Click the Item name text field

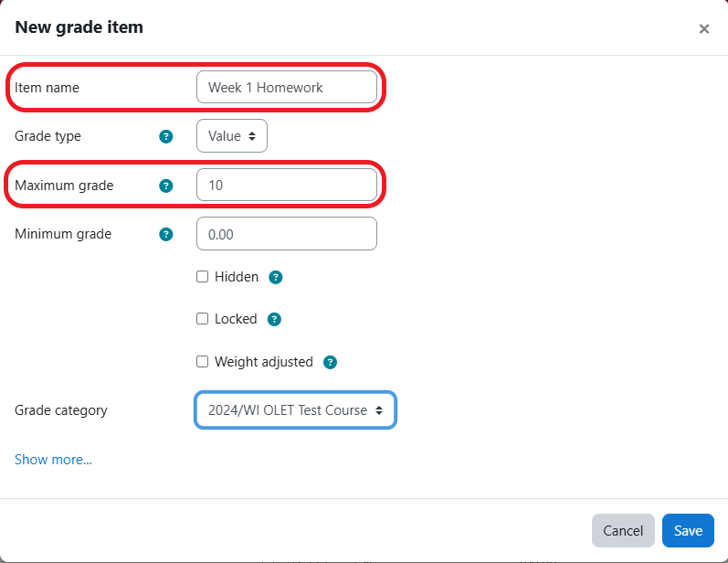point(287,88)
